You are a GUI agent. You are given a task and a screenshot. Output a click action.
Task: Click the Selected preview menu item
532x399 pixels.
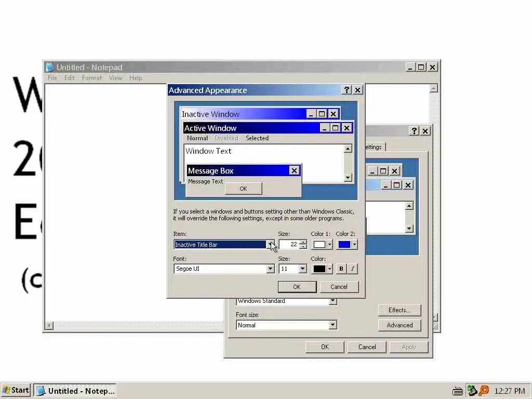click(257, 138)
